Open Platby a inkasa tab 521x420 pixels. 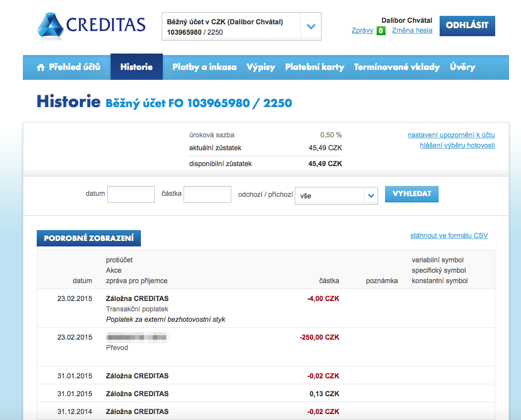click(x=204, y=67)
